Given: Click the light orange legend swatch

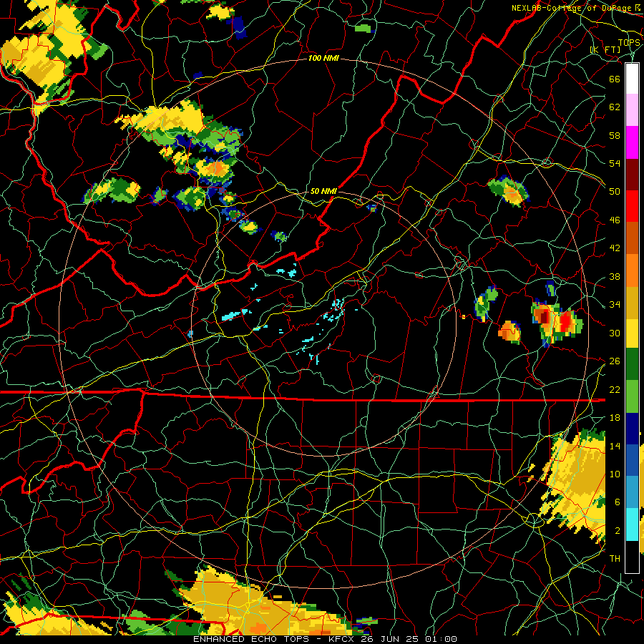Looking at the screenshot, I should (632, 270).
